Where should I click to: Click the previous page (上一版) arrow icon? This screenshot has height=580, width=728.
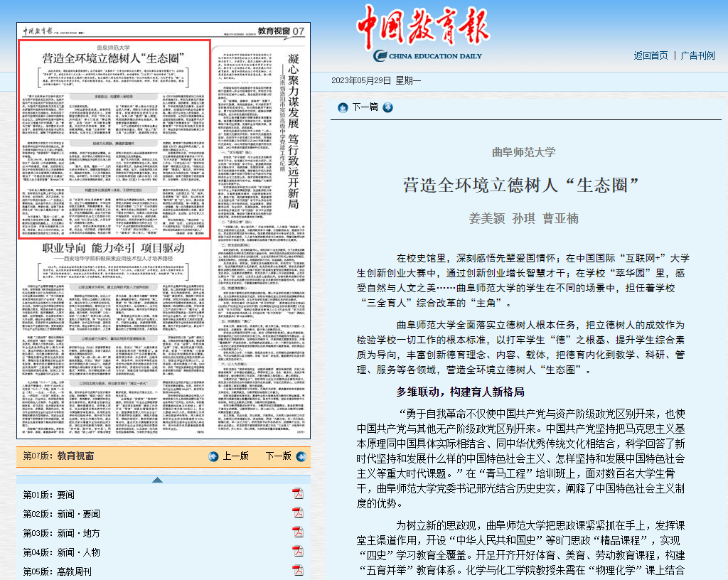[x=213, y=456]
